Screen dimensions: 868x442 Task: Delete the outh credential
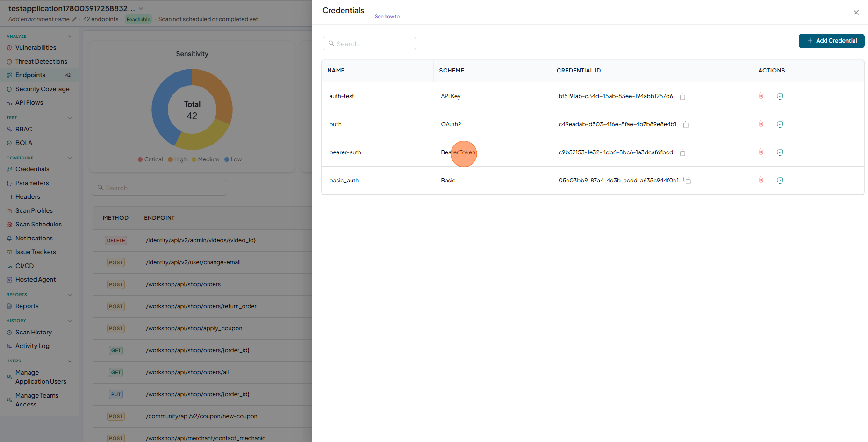tap(761, 124)
